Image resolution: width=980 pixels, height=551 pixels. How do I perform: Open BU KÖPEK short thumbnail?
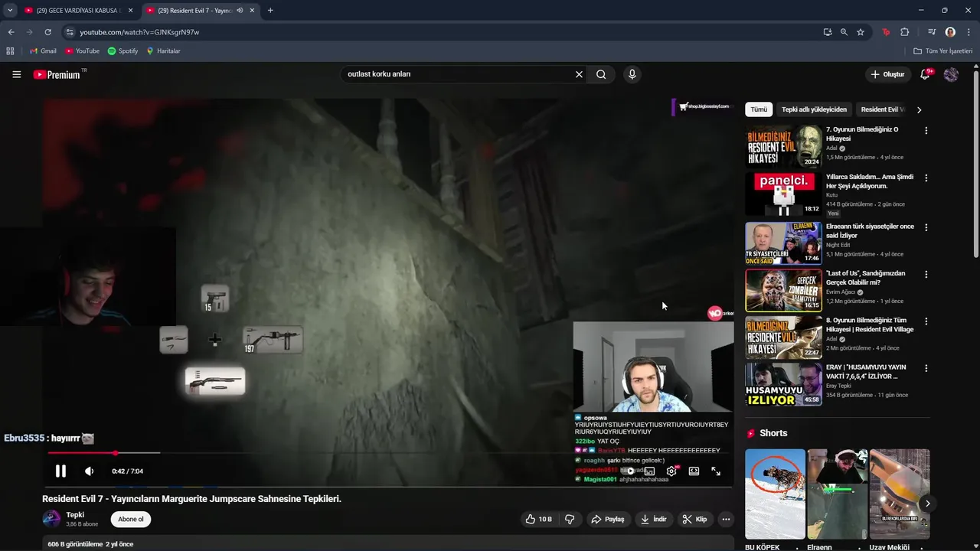pyautogui.click(x=775, y=494)
